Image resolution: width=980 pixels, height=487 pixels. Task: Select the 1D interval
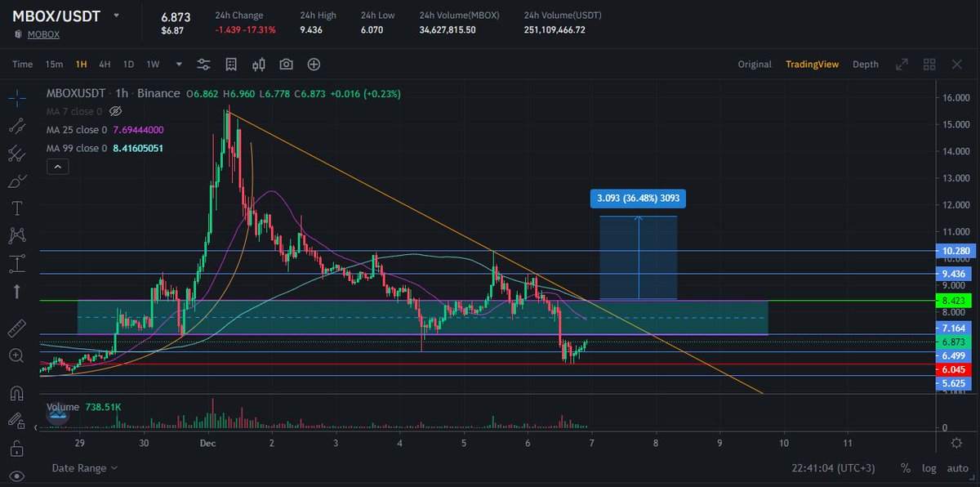click(128, 64)
